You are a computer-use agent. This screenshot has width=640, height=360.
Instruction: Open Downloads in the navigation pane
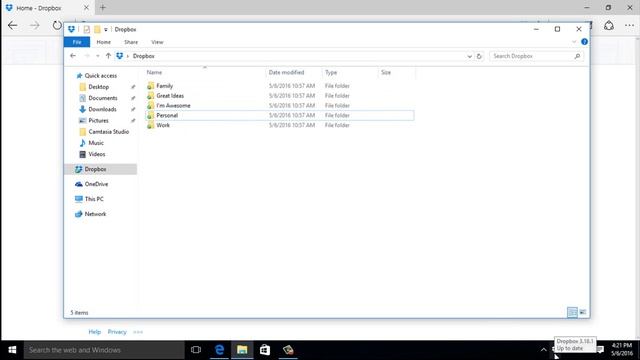[102, 109]
